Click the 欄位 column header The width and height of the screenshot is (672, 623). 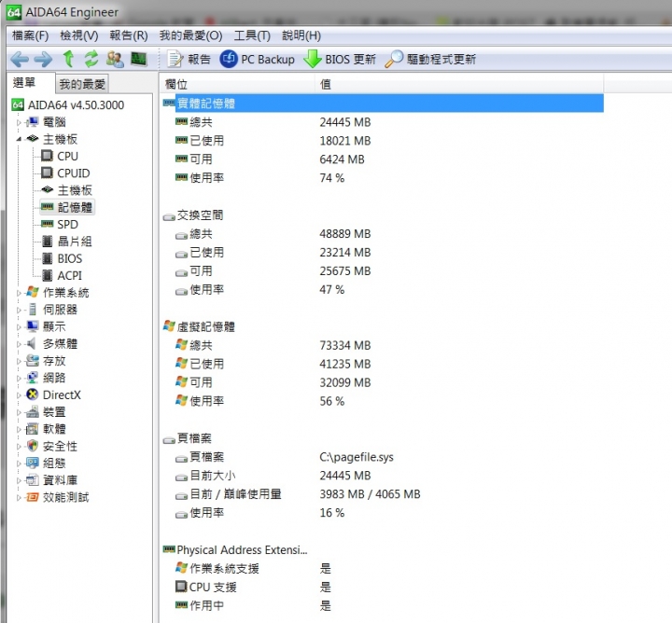[237, 84]
